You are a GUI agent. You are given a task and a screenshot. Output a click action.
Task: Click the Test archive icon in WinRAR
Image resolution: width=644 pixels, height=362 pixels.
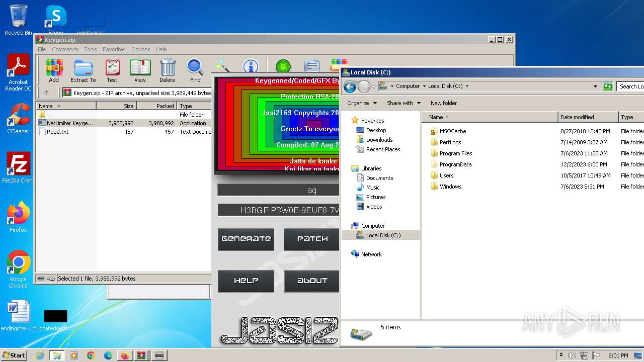(x=112, y=70)
